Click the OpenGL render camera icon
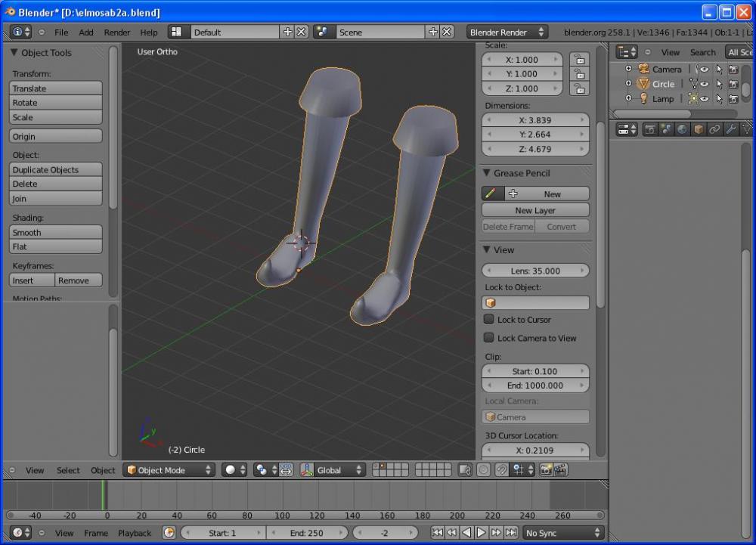The image size is (756, 545). click(546, 470)
